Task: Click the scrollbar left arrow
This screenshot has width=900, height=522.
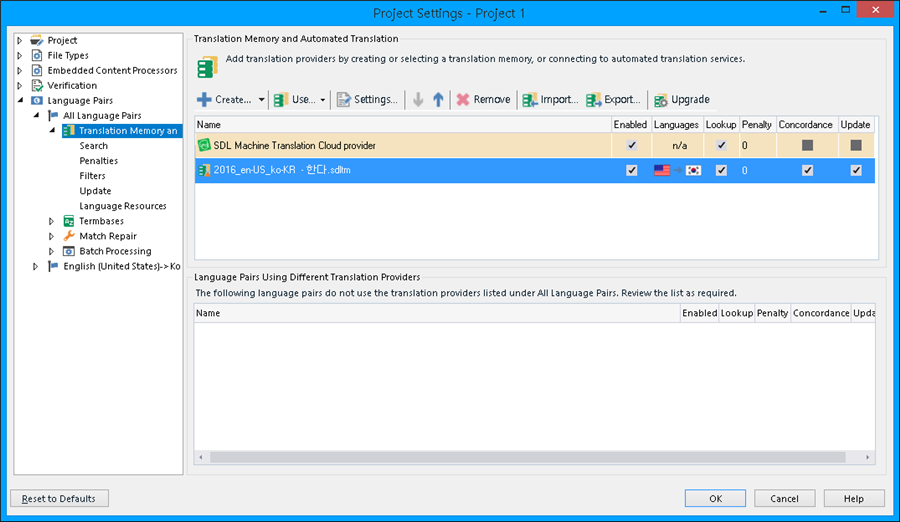Action: (201, 457)
